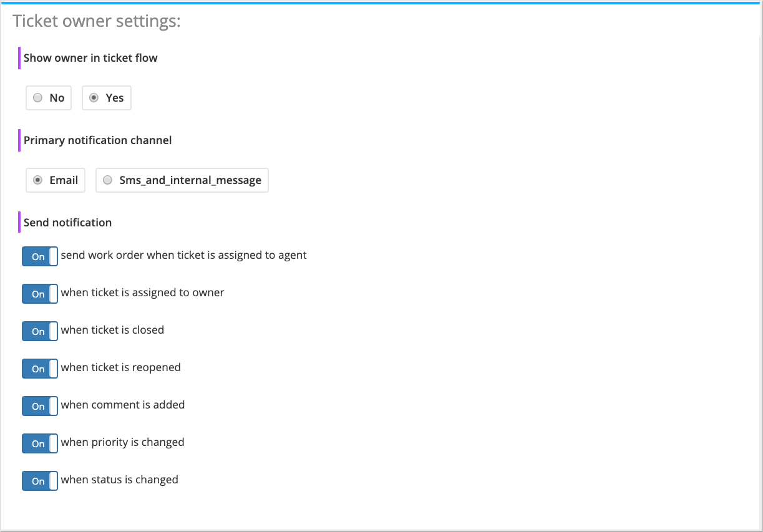
Task: Click the 'when priority is changed' label text
Action: 122,442
